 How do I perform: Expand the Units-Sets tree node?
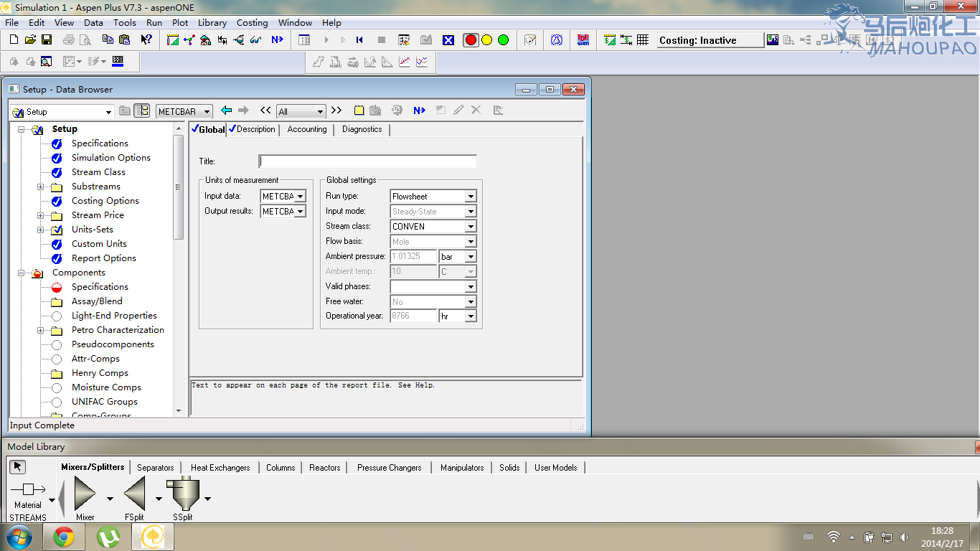(x=41, y=230)
